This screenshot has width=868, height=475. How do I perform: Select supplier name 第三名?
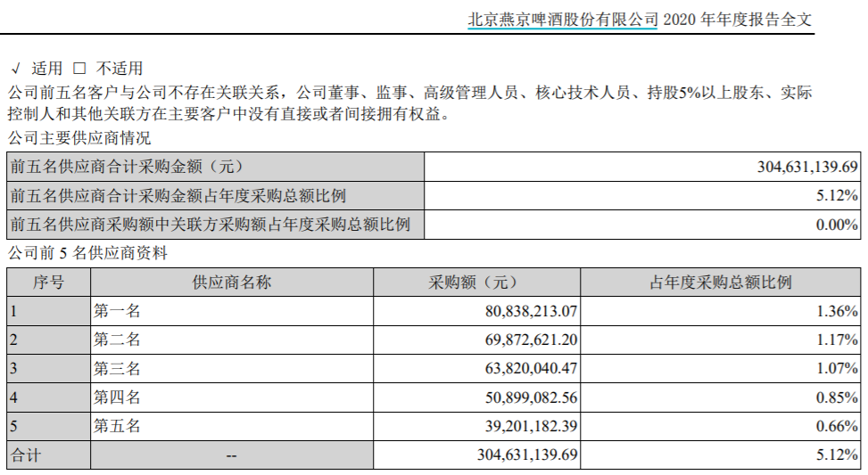tap(117, 368)
